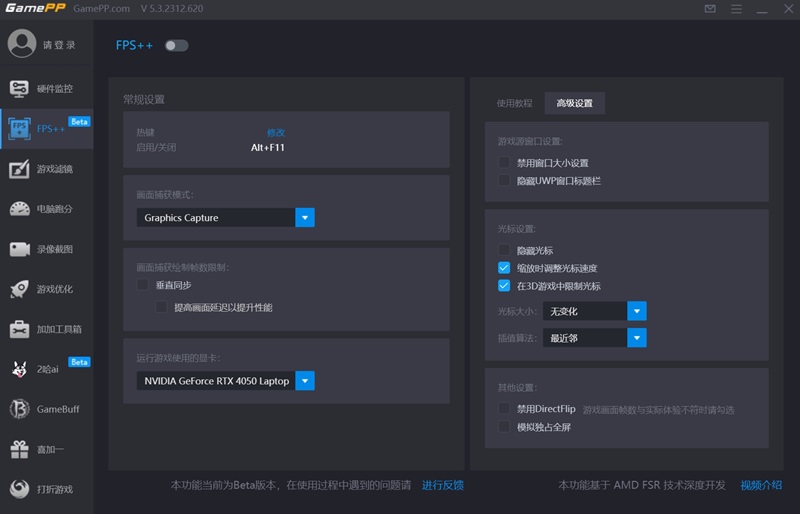Screen dimensions: 800x514
Task: Expand the NVIDIA GeForce RTX 4050 dropdown
Action: point(305,381)
